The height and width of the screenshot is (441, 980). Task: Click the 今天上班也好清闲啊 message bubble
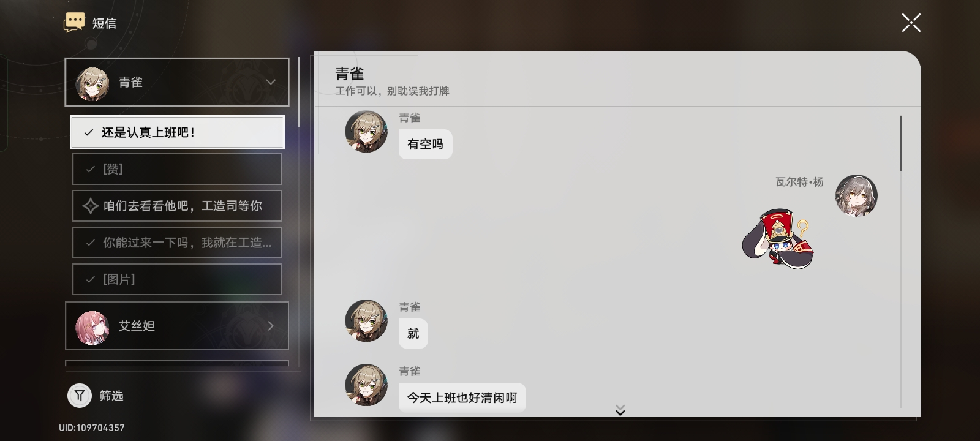pos(462,398)
